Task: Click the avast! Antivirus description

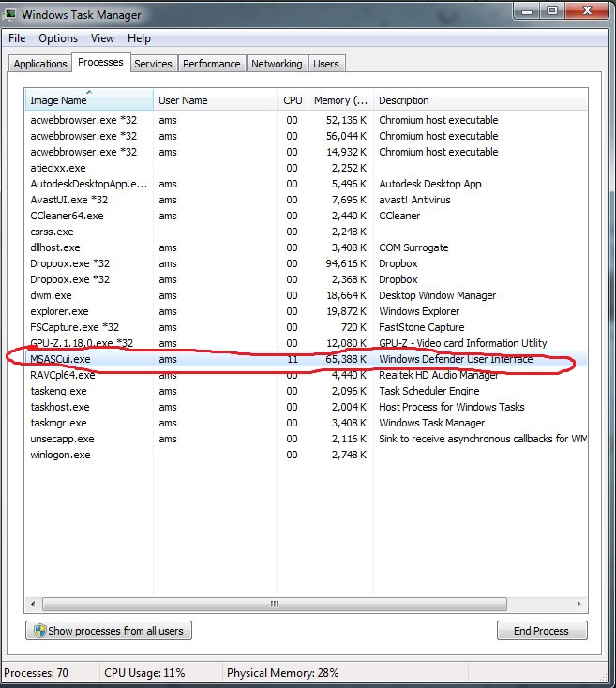Action: pos(414,200)
